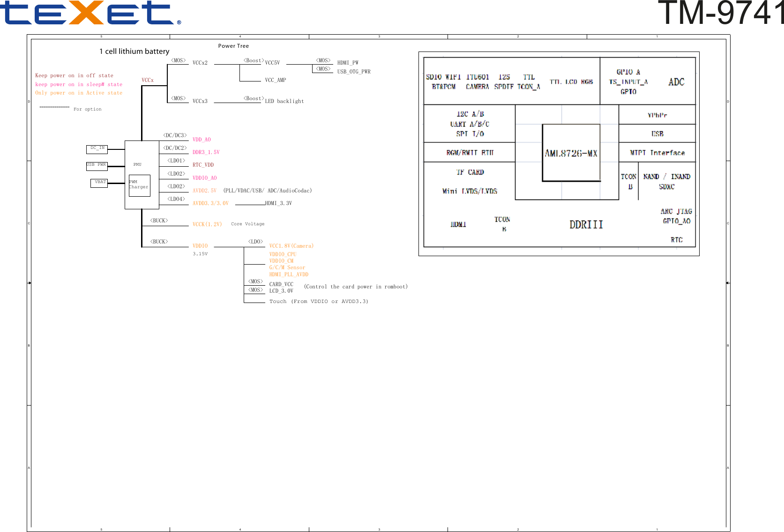Screen dimensions: 784x532
Task: Select the VDDIO_CM label
Action: pyautogui.click(x=281, y=261)
